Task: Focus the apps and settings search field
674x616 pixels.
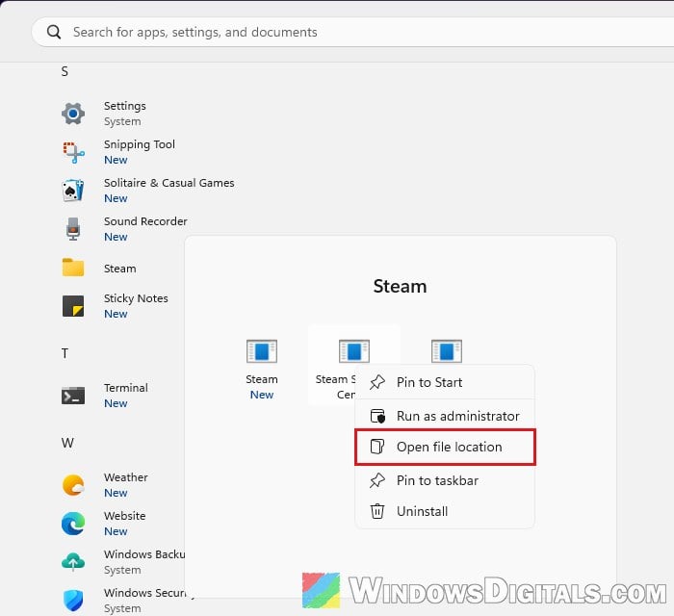Action: [x=352, y=32]
